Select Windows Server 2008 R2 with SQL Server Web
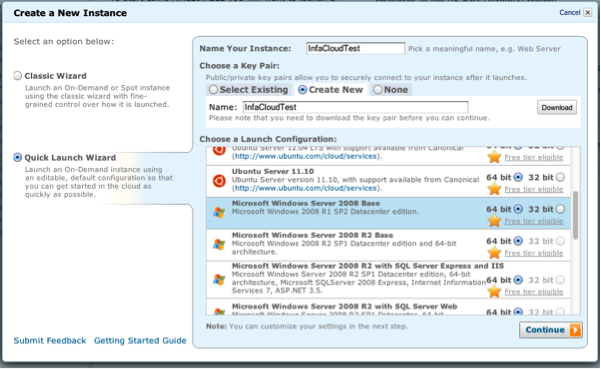Screen dimensions: 601x369 point(344,306)
